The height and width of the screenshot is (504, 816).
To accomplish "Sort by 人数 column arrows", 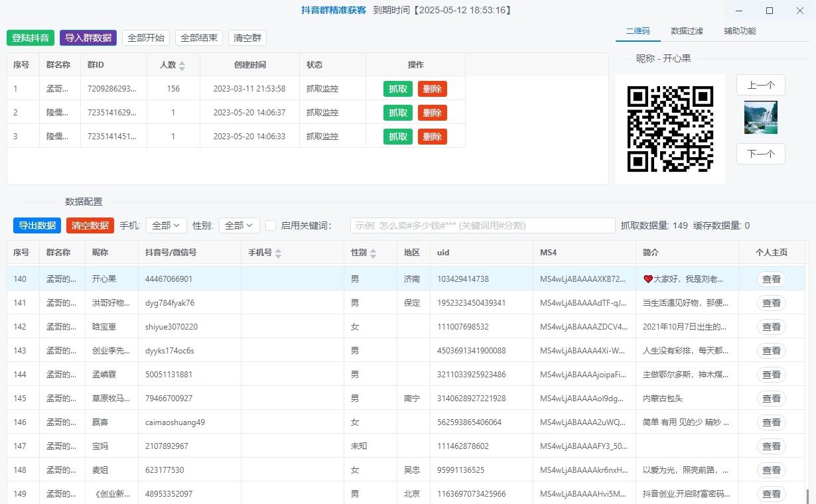I will pos(182,66).
